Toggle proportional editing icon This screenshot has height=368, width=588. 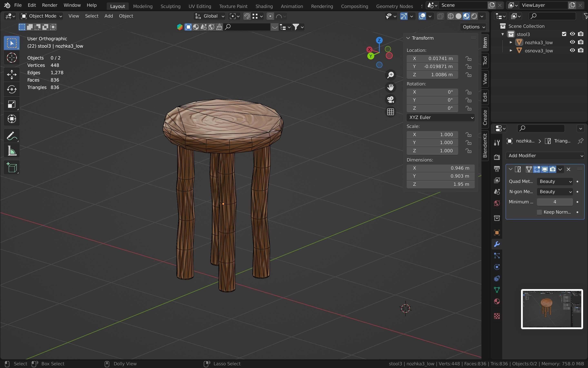270,16
